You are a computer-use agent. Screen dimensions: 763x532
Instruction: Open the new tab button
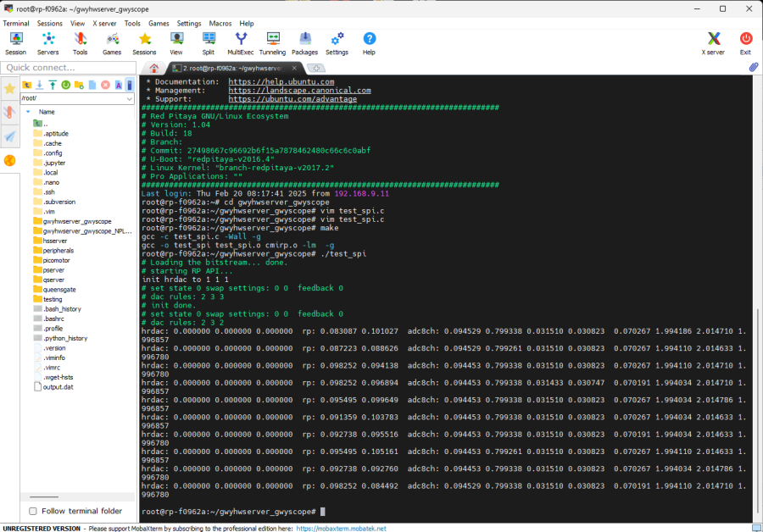(315, 68)
